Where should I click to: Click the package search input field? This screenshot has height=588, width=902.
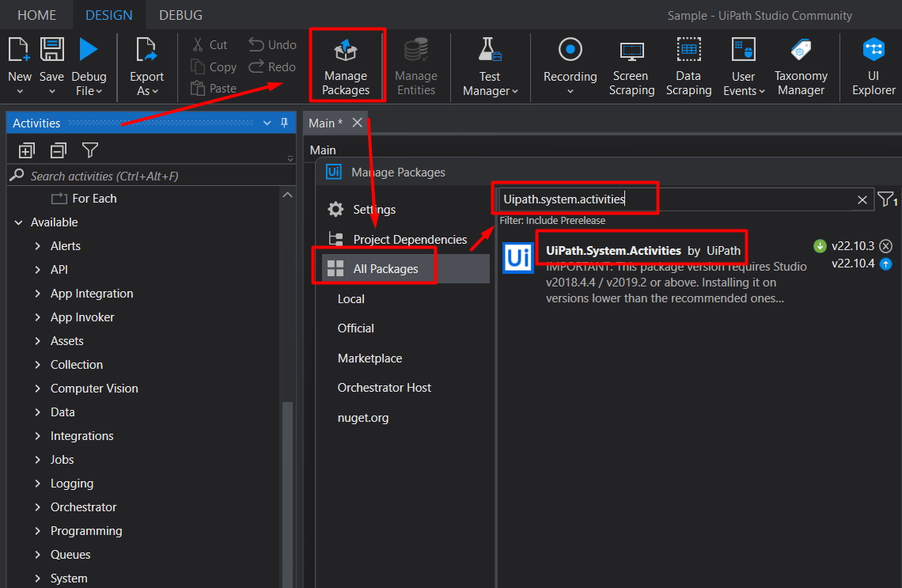coord(677,199)
